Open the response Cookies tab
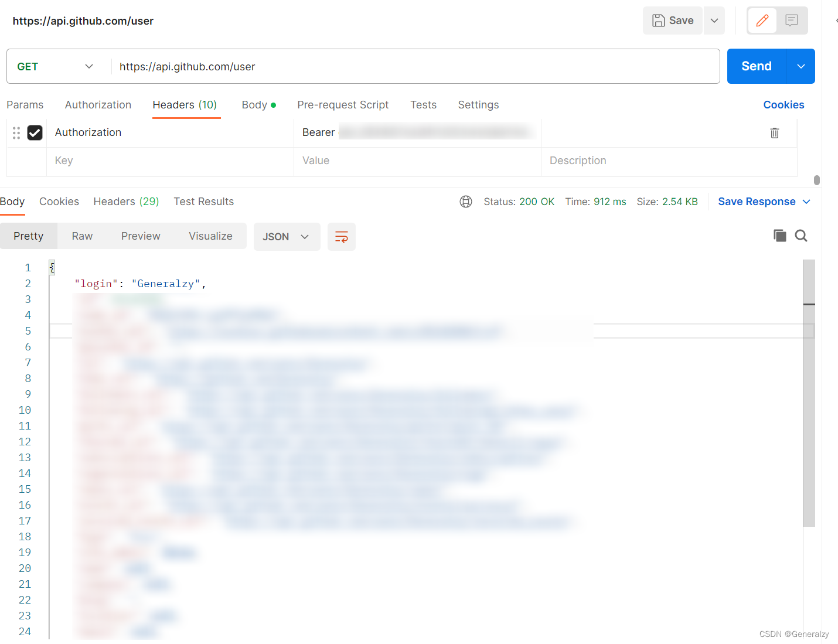Viewport: 838px width, 644px height. click(x=59, y=202)
